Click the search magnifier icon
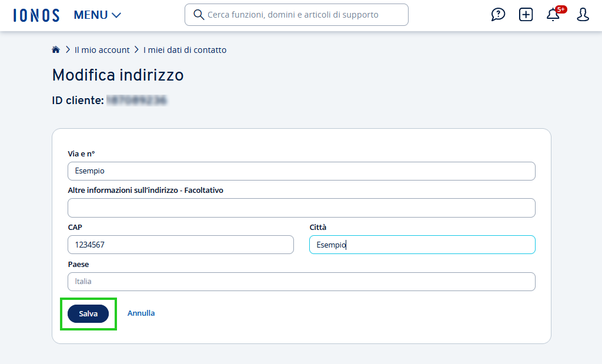 pos(199,15)
